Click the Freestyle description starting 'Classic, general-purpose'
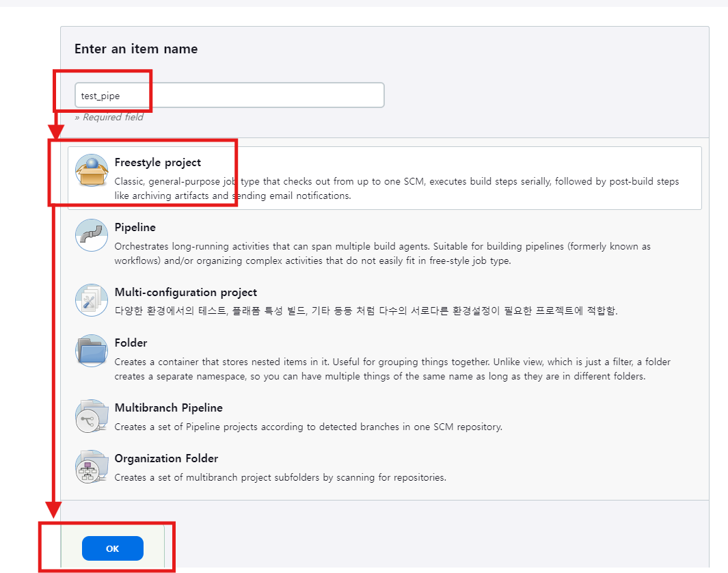728x573 pixels. pyautogui.click(x=397, y=189)
